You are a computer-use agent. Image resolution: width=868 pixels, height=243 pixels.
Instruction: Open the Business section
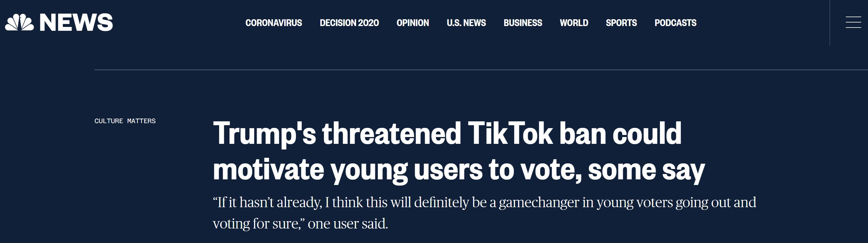coord(523,23)
